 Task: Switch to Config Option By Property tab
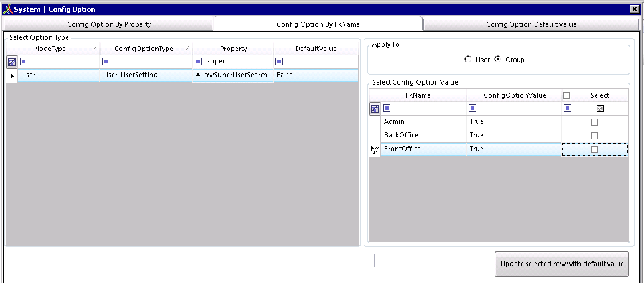point(109,24)
